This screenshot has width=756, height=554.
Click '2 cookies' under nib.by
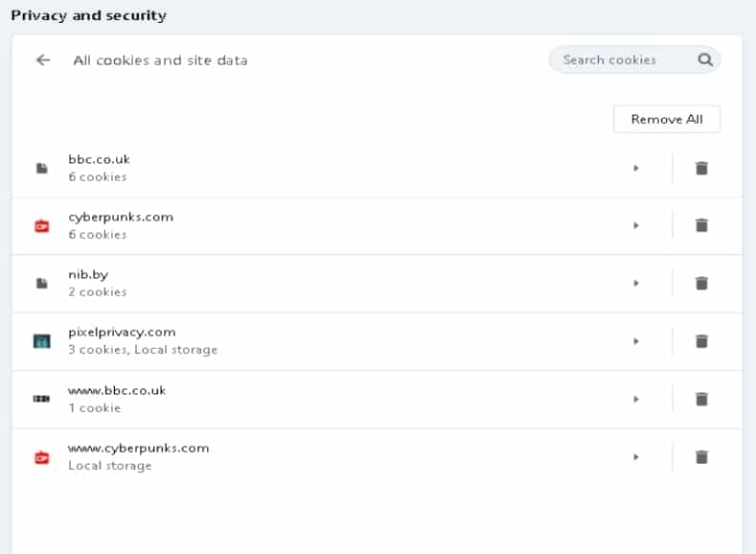pos(98,291)
